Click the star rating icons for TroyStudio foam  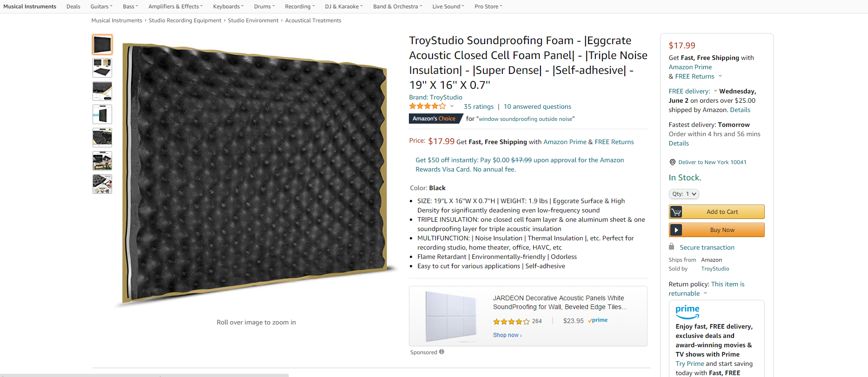(427, 106)
